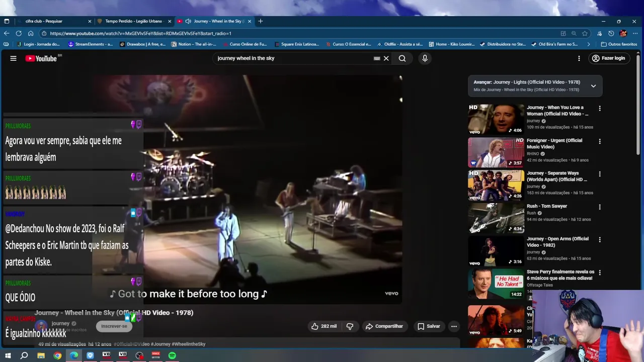Open Windows Start menu
This screenshot has height=362, width=644.
8,355
